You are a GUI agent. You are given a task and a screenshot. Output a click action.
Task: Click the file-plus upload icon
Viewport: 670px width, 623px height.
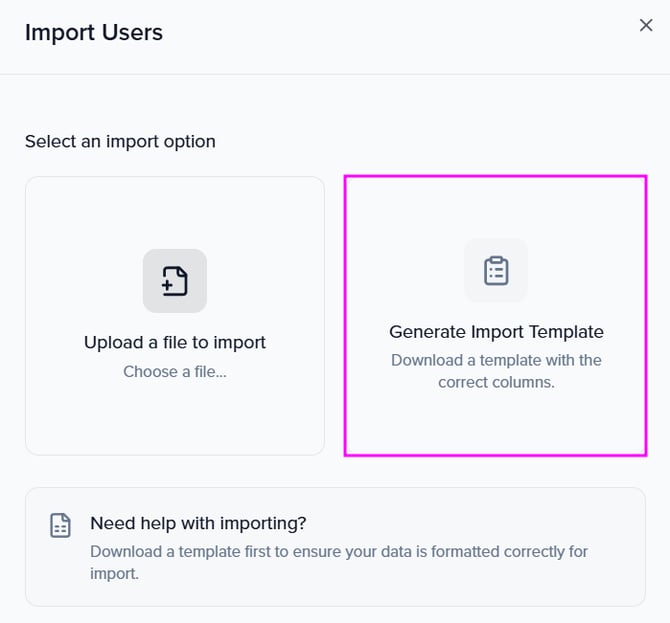coord(175,281)
